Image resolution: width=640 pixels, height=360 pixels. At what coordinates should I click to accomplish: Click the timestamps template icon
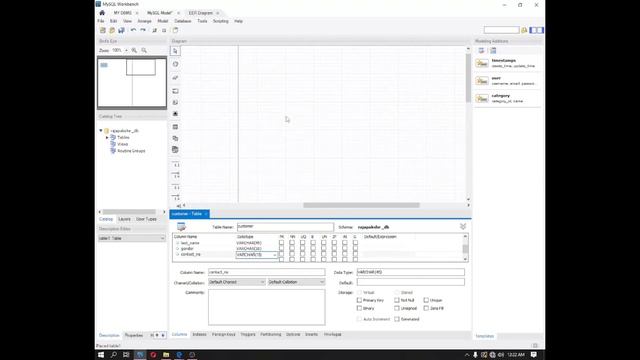[x=482, y=63]
